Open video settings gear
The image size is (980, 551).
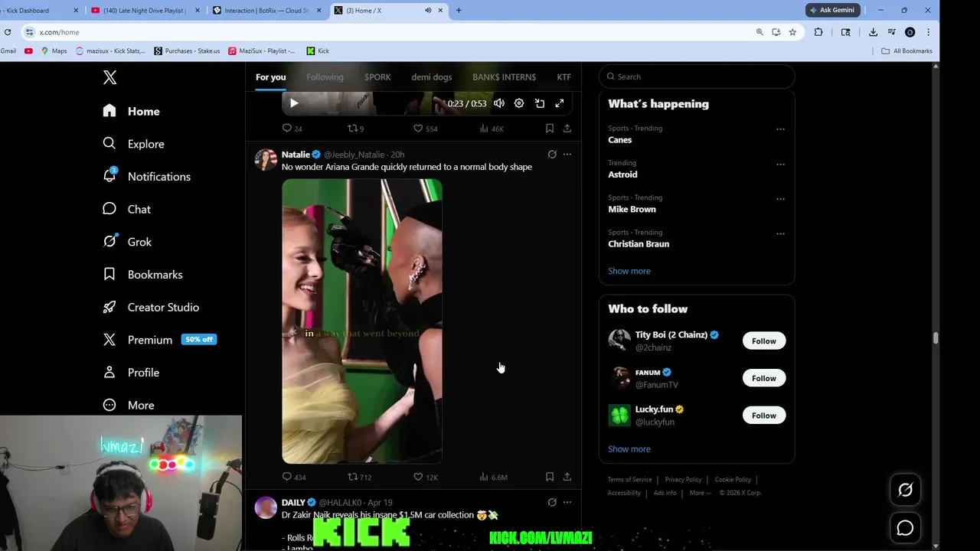tap(519, 103)
